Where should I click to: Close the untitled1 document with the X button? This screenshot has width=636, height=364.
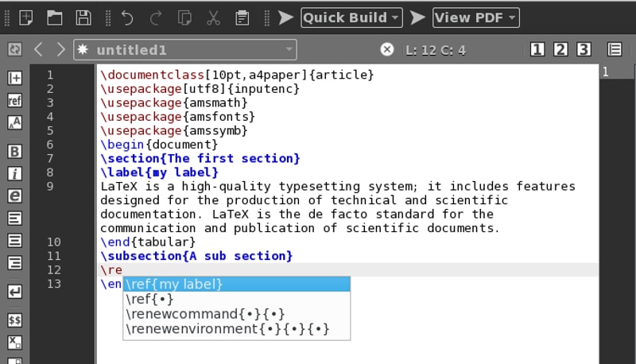pyautogui.click(x=387, y=49)
